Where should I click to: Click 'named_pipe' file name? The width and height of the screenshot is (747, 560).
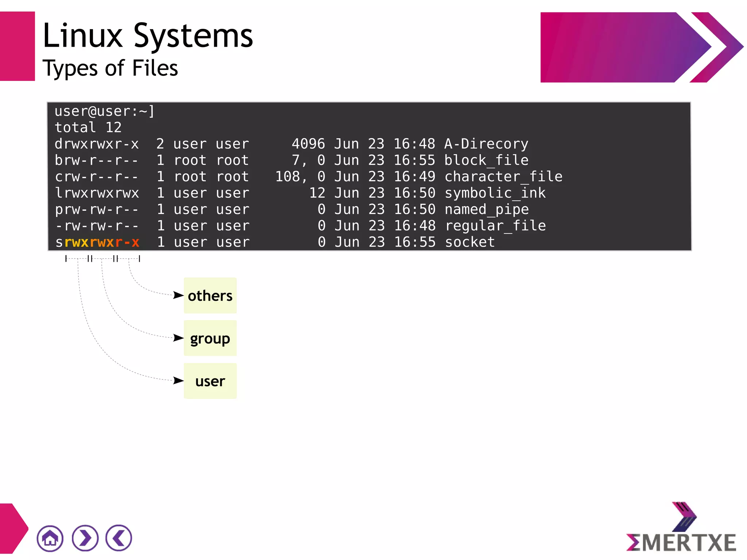(487, 209)
